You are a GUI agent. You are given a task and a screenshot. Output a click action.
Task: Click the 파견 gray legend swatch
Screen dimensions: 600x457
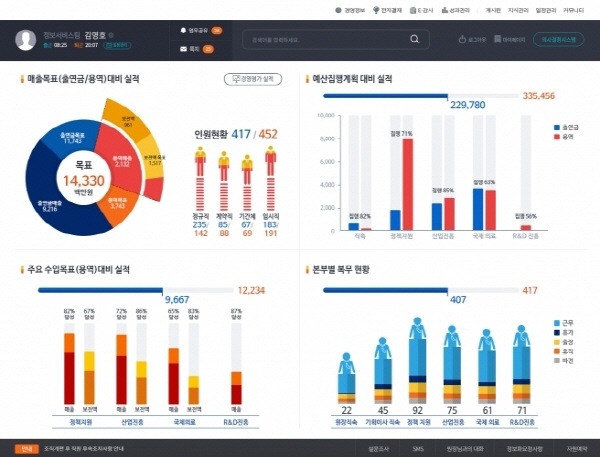click(x=557, y=361)
